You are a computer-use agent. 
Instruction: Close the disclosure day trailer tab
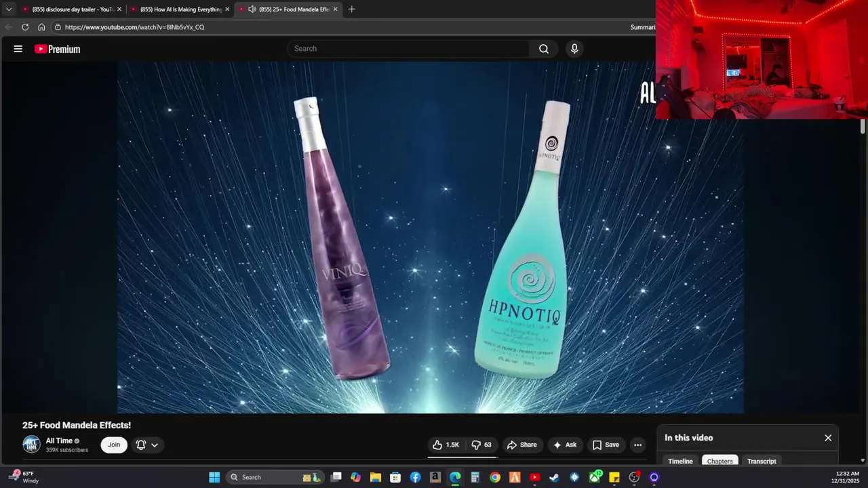[119, 9]
